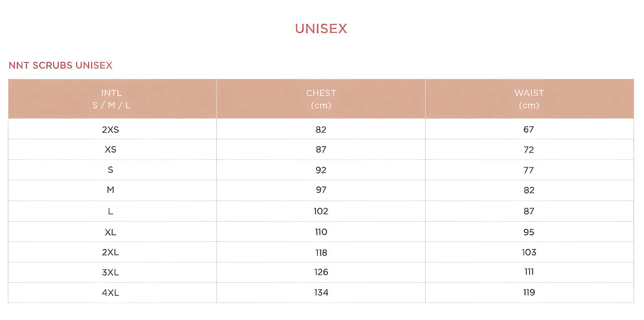Viewport: 644px width, 320px height.
Task: Click the UNISEX heading
Action: click(x=321, y=29)
